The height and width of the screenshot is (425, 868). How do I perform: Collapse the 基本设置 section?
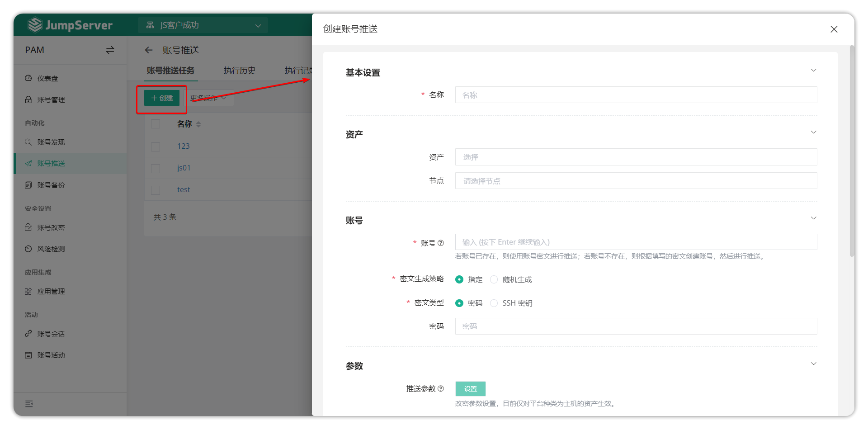coord(813,70)
